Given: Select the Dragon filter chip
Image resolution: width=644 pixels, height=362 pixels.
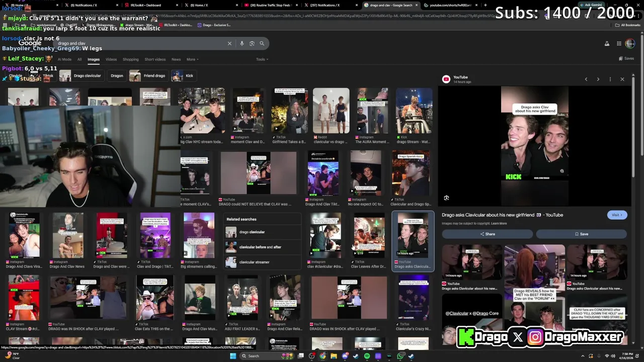Looking at the screenshot, I should point(117,76).
